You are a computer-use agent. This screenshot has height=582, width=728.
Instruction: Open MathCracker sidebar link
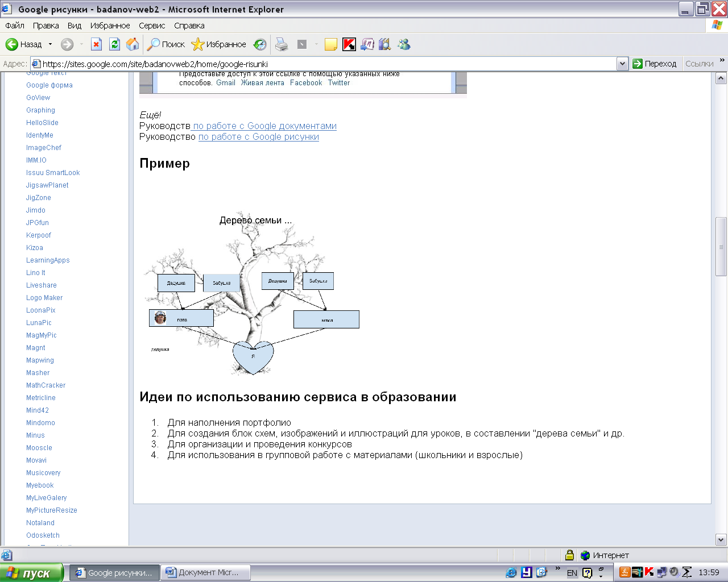point(46,385)
